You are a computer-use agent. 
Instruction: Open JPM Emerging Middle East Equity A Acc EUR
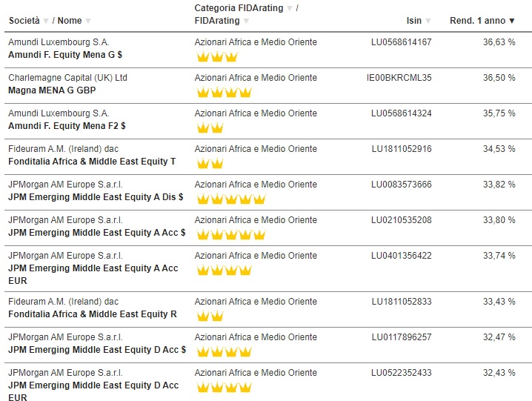93,274
